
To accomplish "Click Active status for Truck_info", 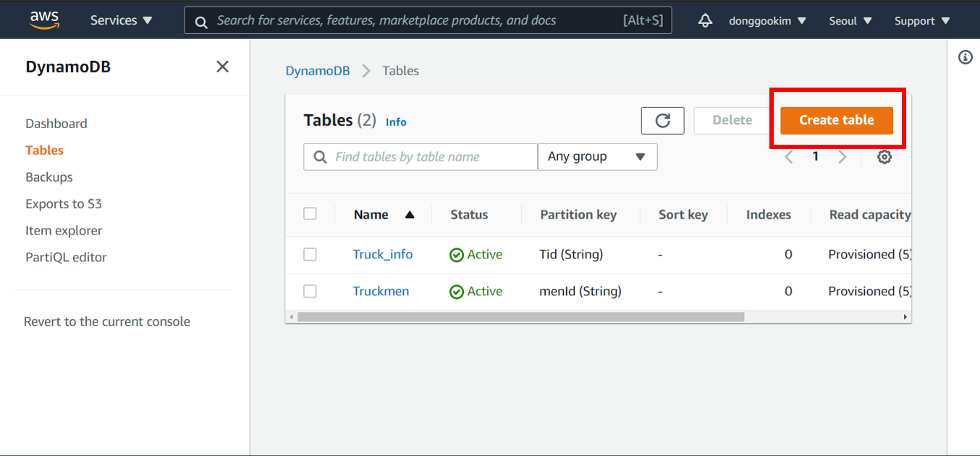I will point(476,254).
